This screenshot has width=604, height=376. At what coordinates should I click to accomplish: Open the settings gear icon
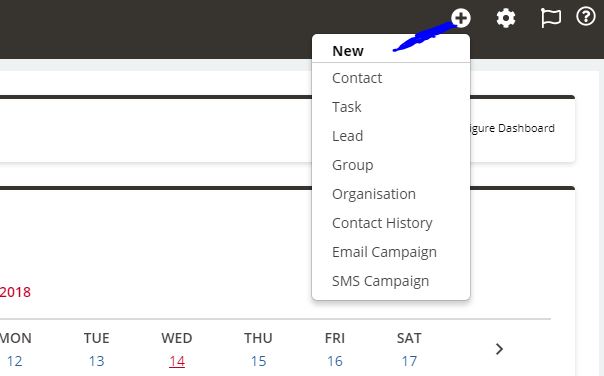506,18
